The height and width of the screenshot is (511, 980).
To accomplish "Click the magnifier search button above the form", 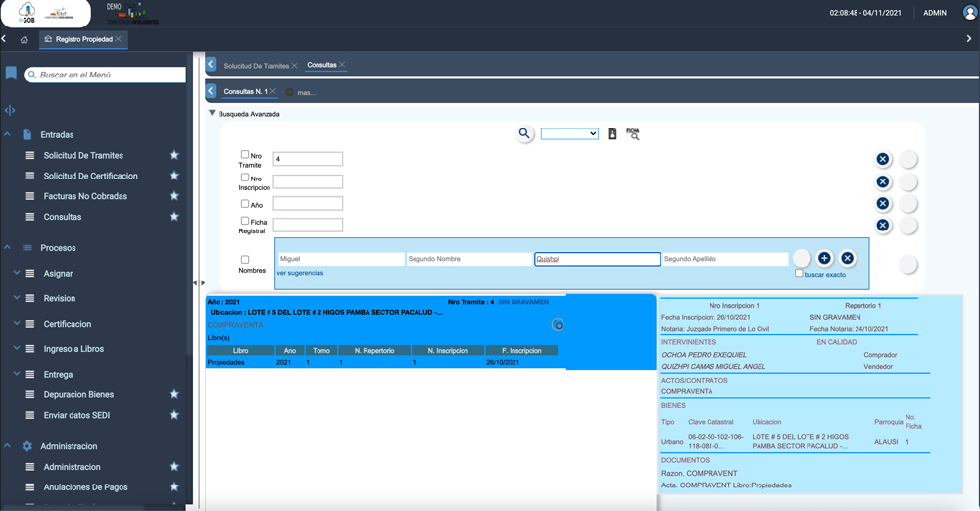I will [x=524, y=133].
